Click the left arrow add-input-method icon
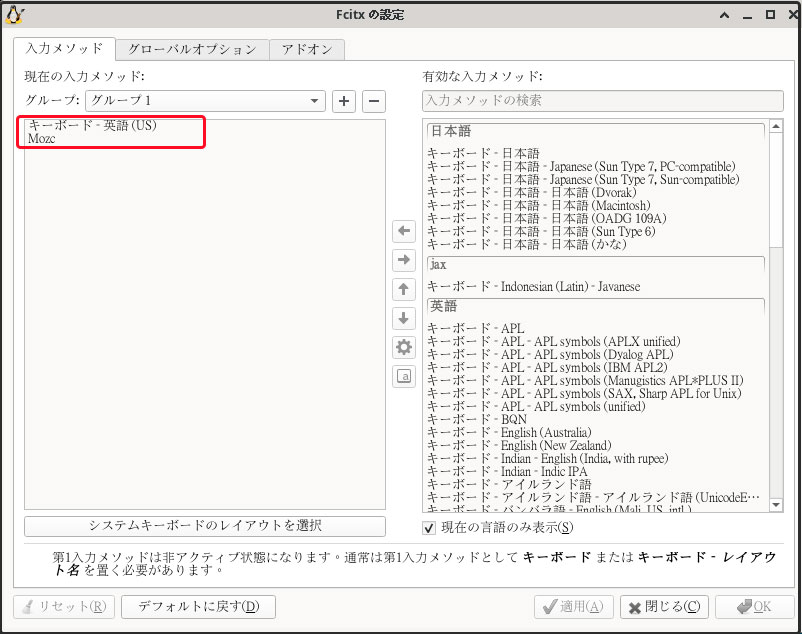 tap(404, 231)
